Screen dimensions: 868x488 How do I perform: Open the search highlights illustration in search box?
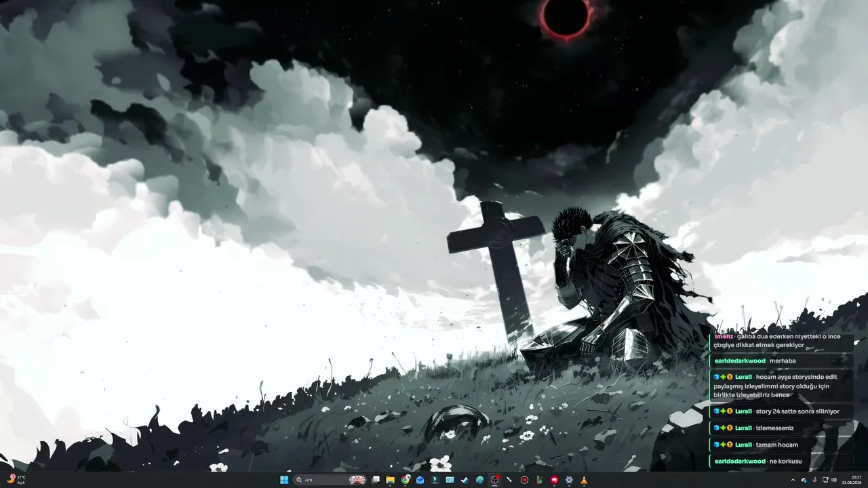(357, 480)
